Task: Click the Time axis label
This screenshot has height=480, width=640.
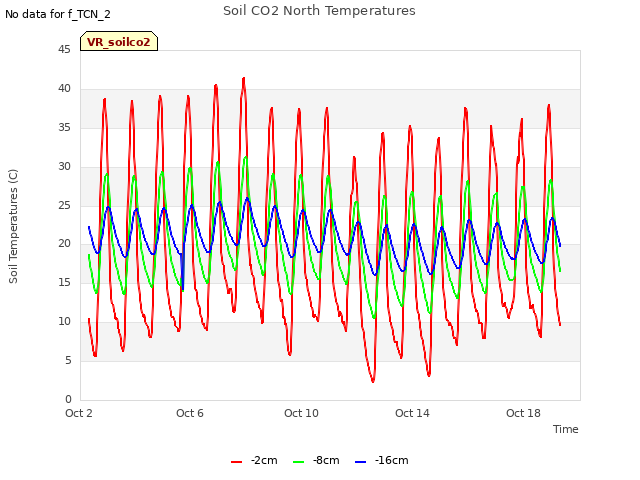Action: pos(566,429)
